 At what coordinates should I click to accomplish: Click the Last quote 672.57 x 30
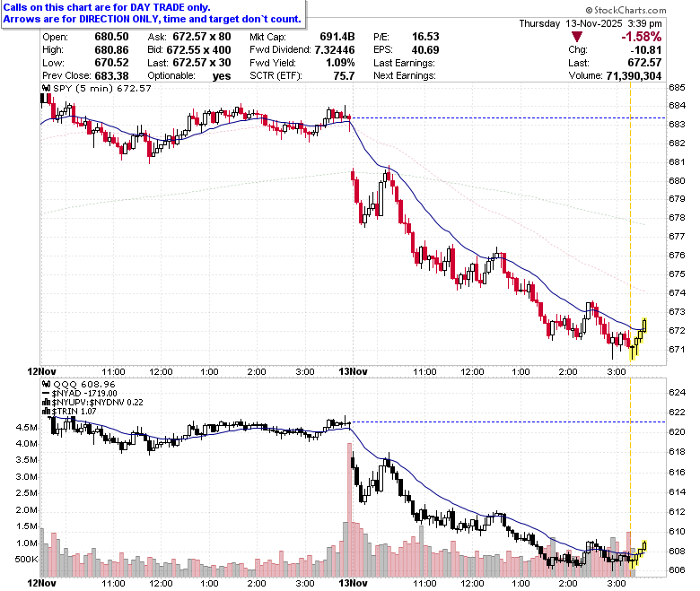click(202, 63)
